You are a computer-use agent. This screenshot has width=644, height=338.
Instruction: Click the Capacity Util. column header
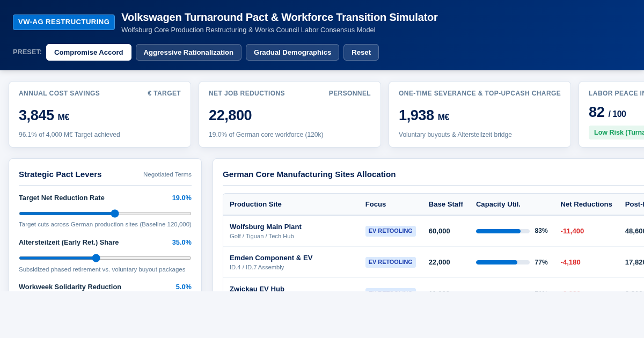coord(498,204)
